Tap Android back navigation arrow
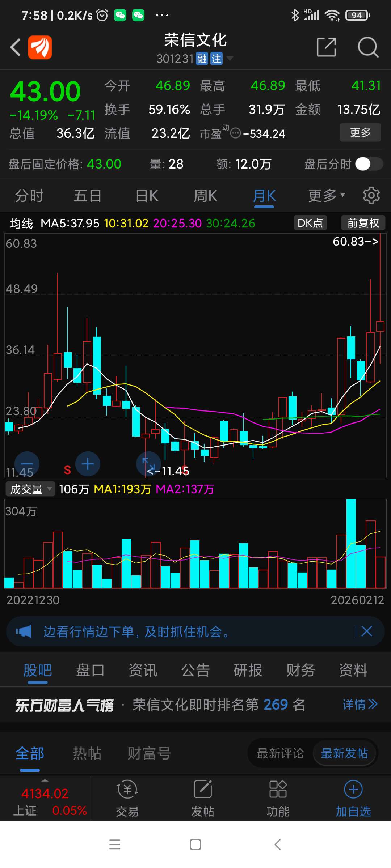Screen dimensions: 391x868 coord(278,844)
